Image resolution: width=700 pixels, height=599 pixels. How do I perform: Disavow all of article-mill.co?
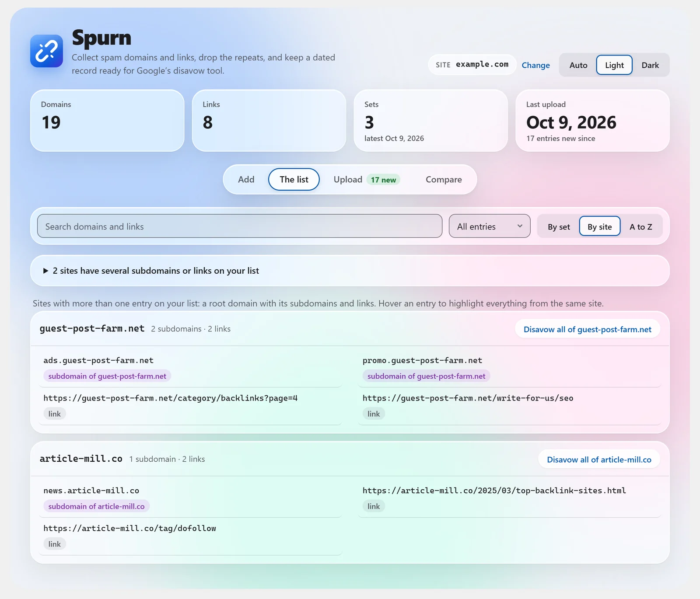pyautogui.click(x=599, y=460)
